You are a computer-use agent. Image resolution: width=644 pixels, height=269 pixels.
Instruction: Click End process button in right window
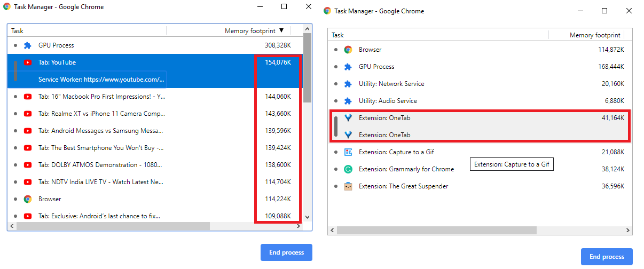point(607,257)
